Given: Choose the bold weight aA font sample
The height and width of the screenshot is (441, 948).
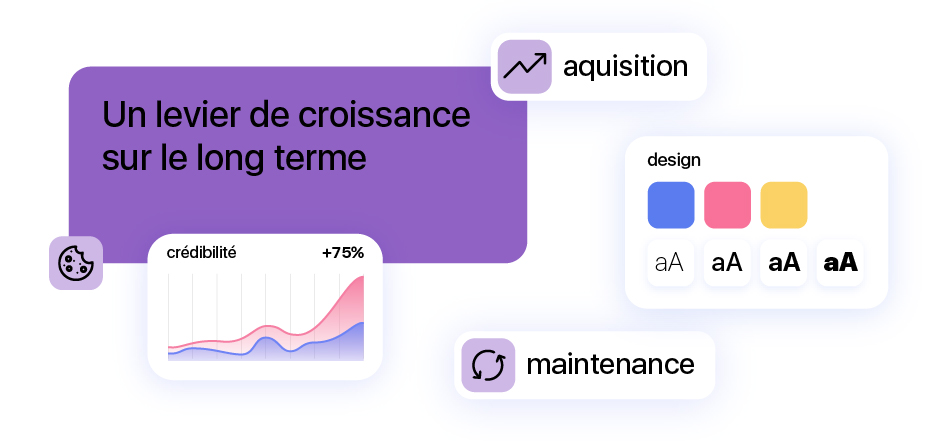Looking at the screenshot, I should [x=784, y=263].
